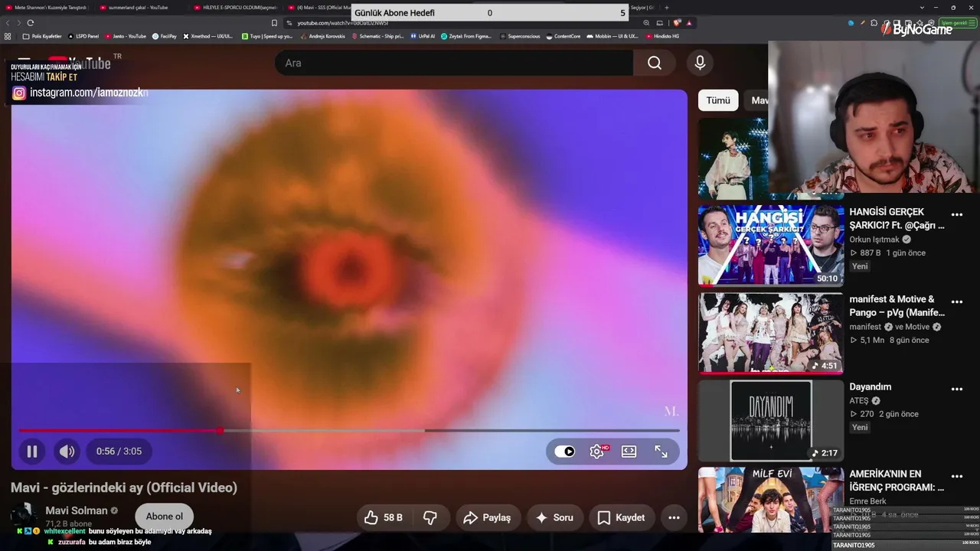This screenshot has height=551, width=980.
Task: Dislike the video
Action: point(430,518)
